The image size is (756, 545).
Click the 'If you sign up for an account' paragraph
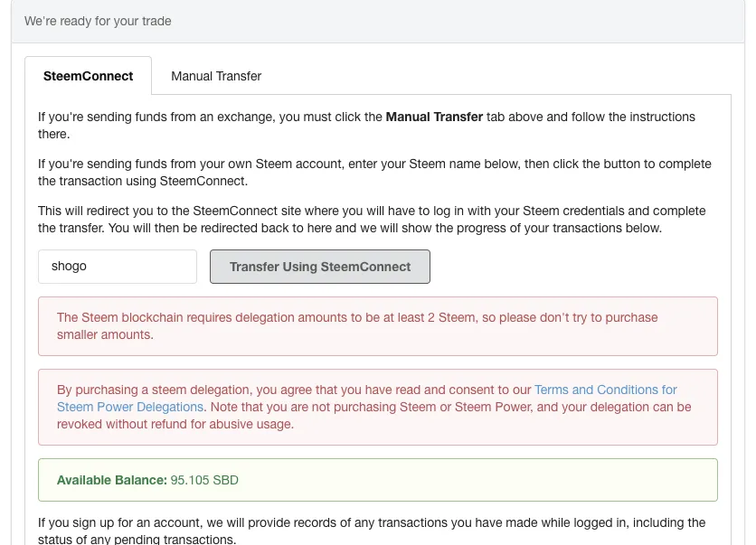372,531
